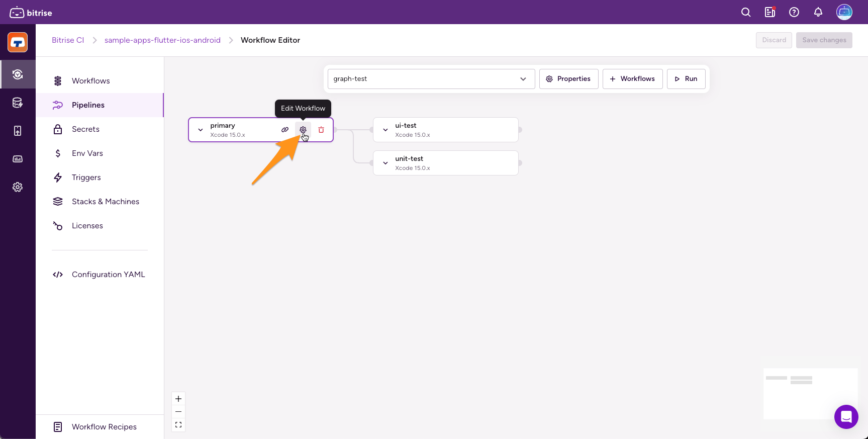
Task: Click the help question mark icon
Action: point(794,12)
